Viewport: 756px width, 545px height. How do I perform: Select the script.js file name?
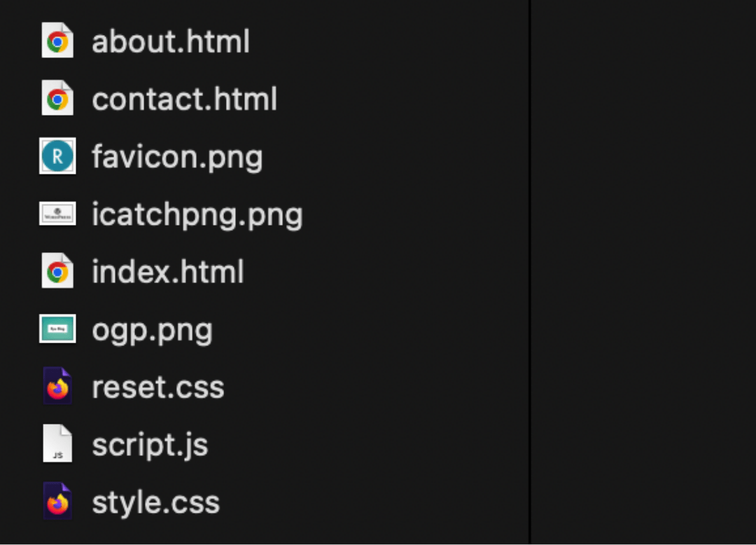[150, 446]
